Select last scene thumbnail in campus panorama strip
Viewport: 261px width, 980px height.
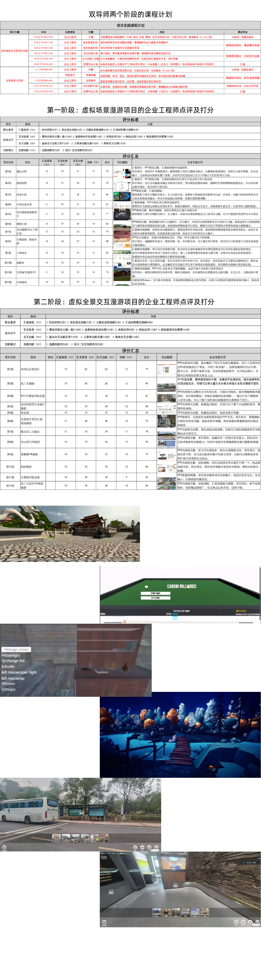pyautogui.click(x=104, y=838)
